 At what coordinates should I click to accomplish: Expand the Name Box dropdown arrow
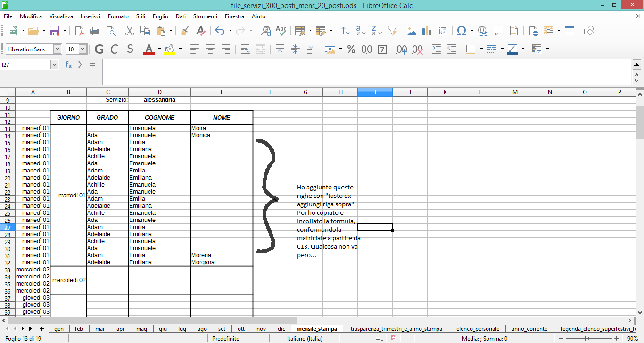pyautogui.click(x=55, y=65)
